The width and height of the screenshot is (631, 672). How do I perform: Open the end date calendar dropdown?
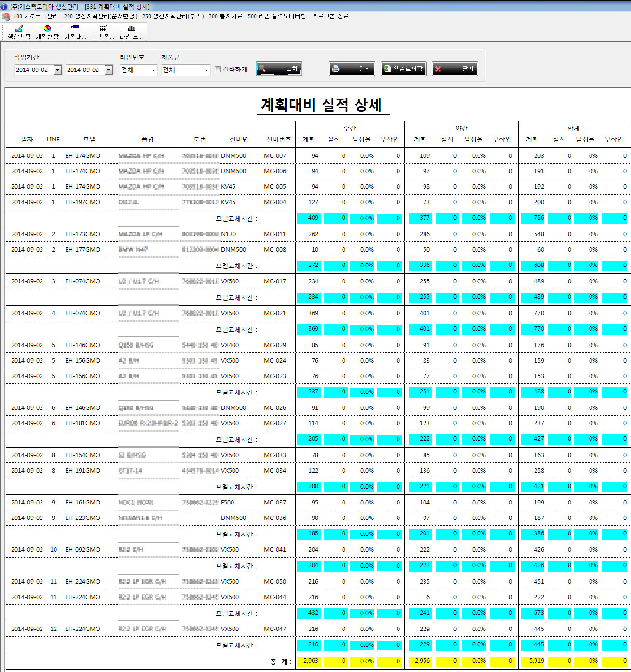click(x=109, y=70)
